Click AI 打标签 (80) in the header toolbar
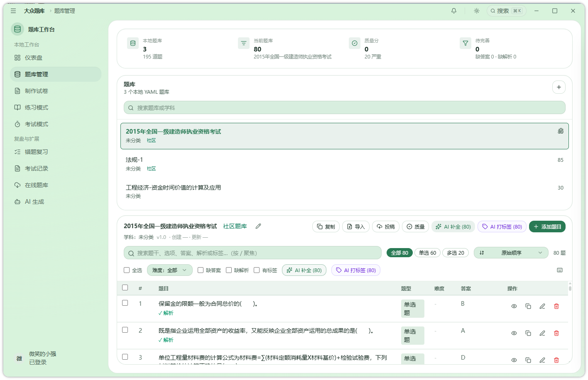Viewport: 588px width, 380px height. tap(502, 227)
